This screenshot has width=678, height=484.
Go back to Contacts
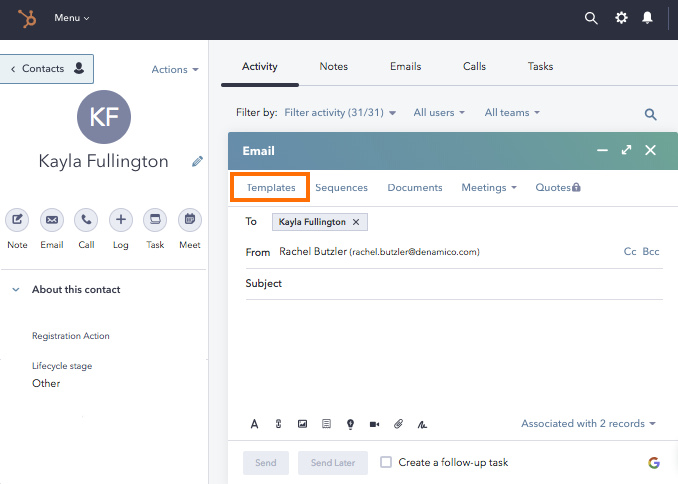pyautogui.click(x=47, y=68)
